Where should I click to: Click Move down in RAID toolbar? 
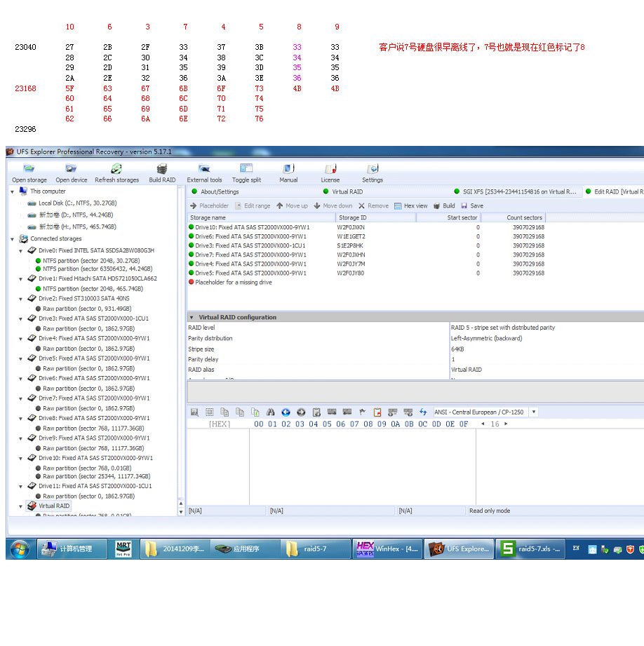click(333, 206)
